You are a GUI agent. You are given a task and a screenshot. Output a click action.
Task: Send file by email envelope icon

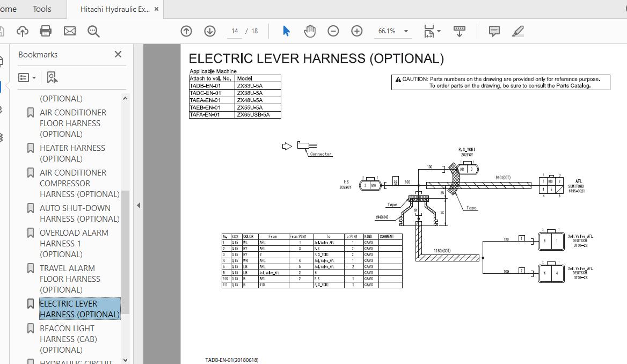click(70, 31)
